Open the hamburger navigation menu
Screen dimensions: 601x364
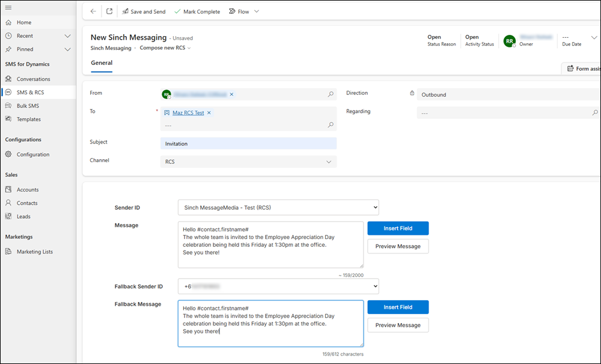pos(8,8)
